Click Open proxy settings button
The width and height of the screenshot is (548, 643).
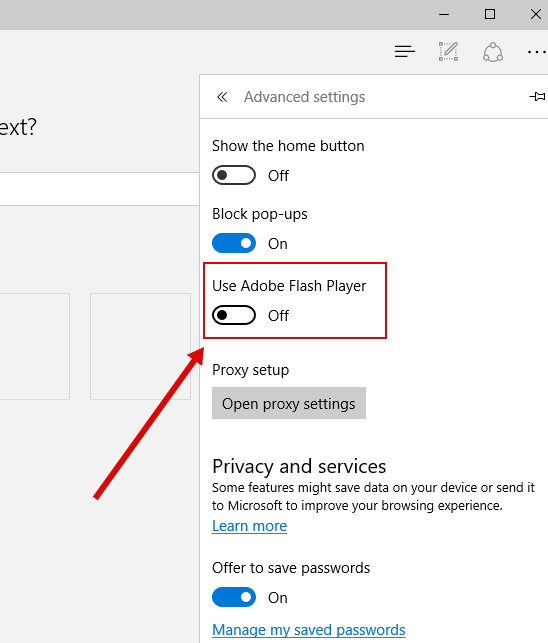tap(289, 403)
